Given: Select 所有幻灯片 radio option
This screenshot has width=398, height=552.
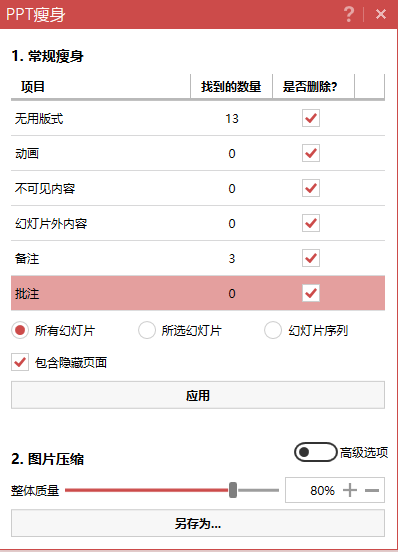Looking at the screenshot, I should 20,330.
